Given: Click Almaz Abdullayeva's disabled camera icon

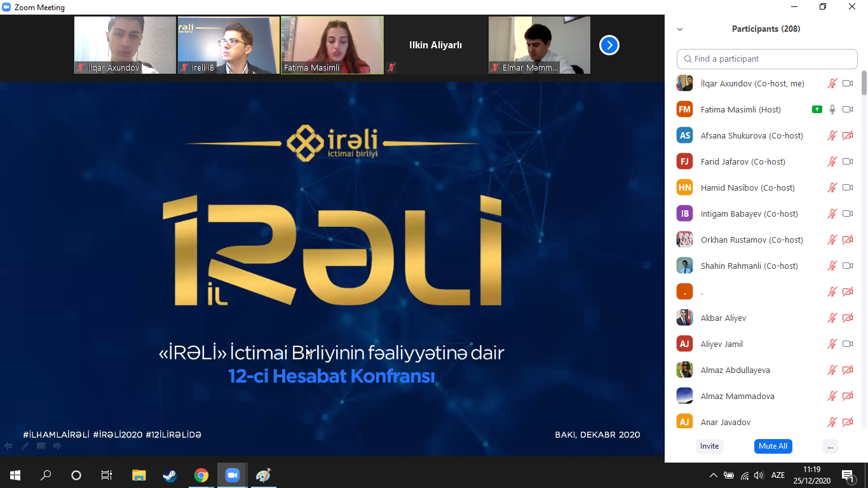Looking at the screenshot, I should [848, 370].
